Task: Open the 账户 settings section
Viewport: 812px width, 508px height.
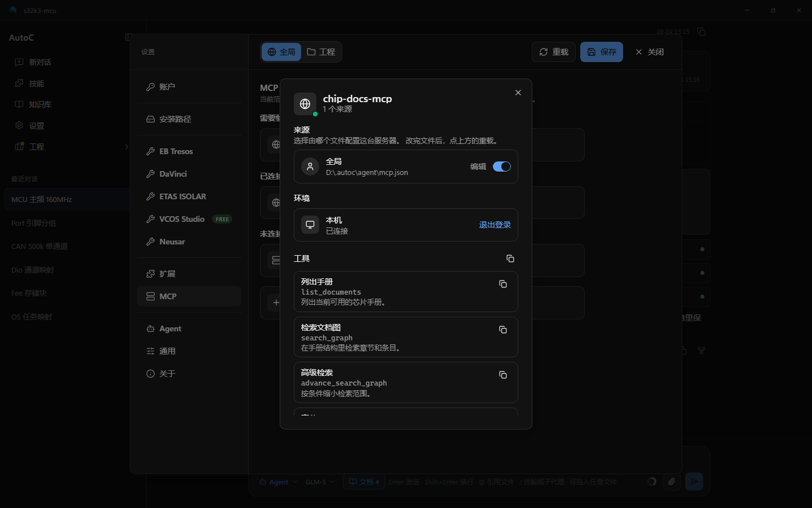Action: click(x=189, y=87)
